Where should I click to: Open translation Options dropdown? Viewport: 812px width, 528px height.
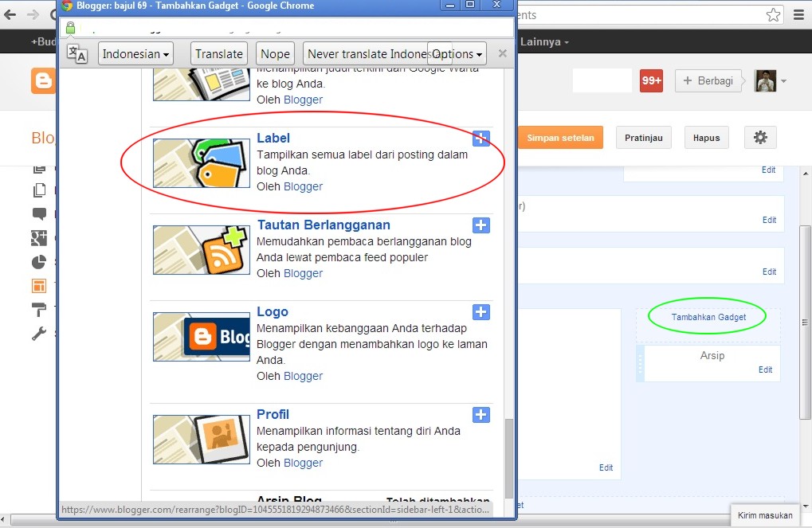click(457, 54)
